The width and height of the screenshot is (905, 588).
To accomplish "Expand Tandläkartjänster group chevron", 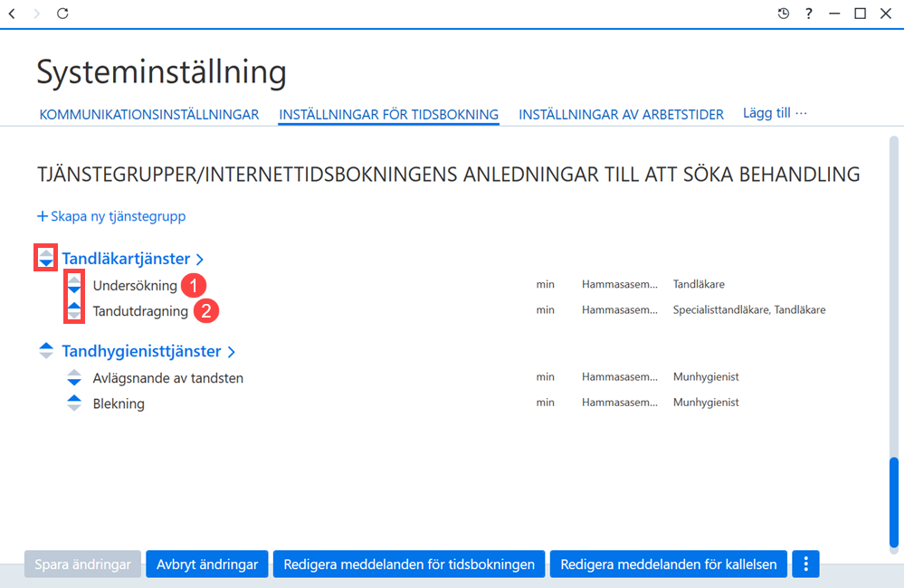I will point(200,259).
